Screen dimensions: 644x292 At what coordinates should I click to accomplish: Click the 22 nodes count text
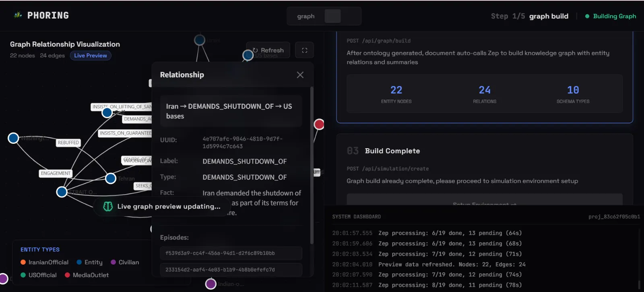pos(23,56)
